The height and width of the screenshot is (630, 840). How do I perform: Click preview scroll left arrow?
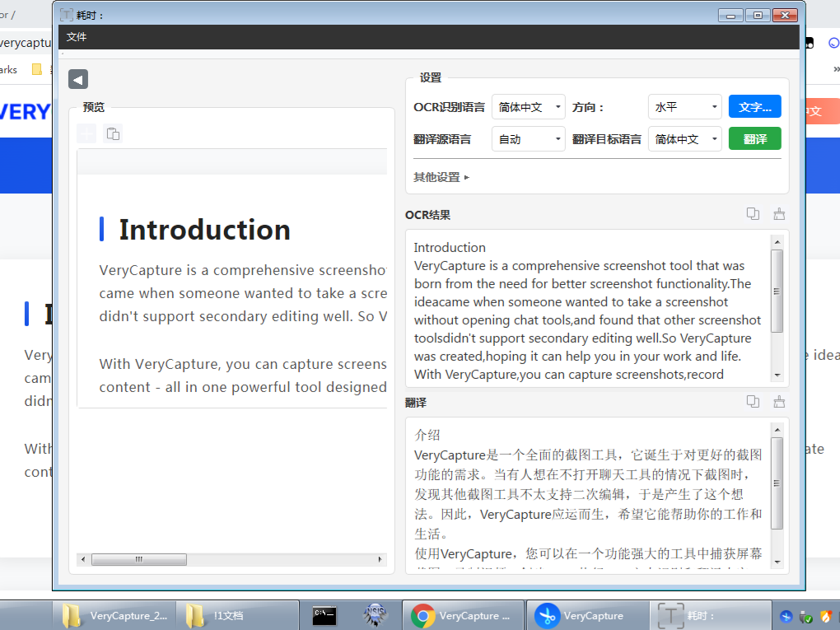click(83, 559)
